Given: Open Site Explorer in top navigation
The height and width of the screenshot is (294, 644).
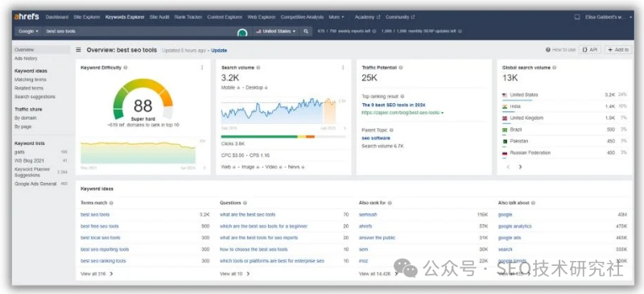Looking at the screenshot, I should pyautogui.click(x=87, y=17).
